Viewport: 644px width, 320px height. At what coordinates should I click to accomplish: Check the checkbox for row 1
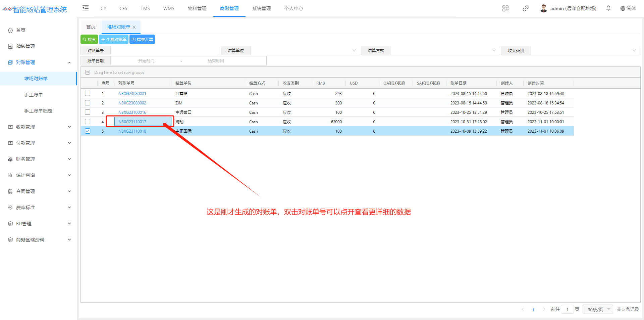click(x=88, y=93)
